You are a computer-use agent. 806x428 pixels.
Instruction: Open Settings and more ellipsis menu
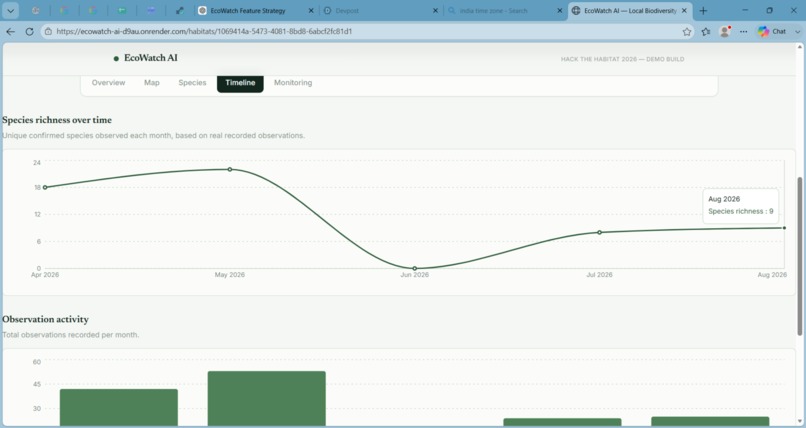tap(743, 31)
